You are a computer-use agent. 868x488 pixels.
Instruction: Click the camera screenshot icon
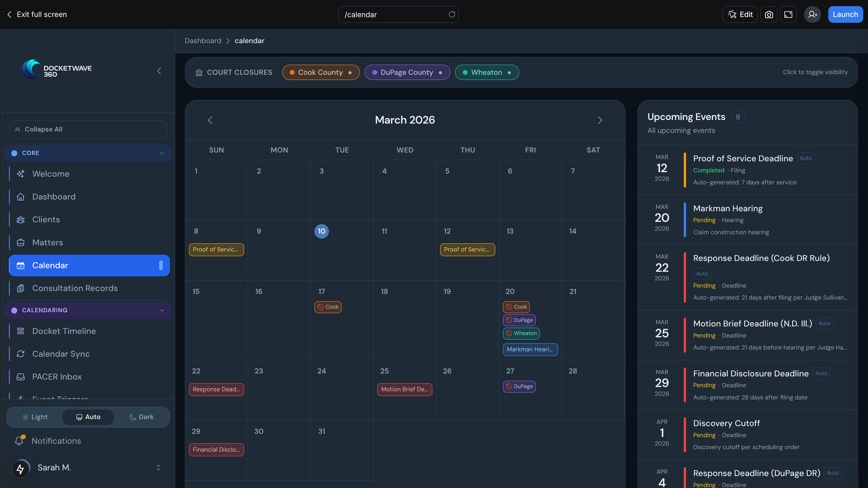(769, 14)
